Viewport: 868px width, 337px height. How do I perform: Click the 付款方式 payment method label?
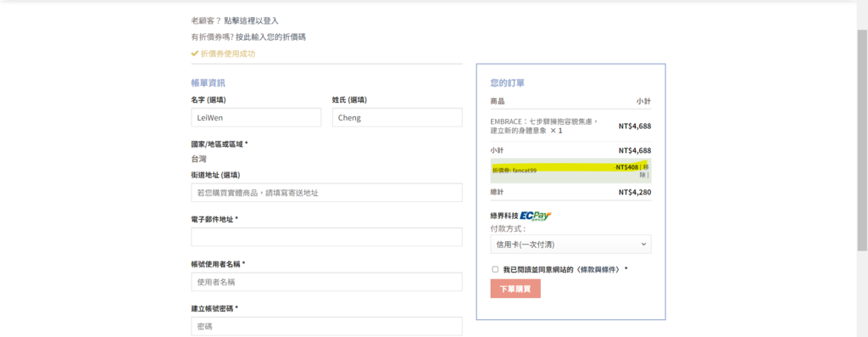508,228
